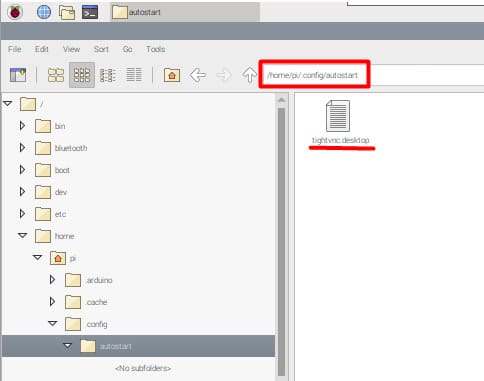Expand the boot folder
The width and height of the screenshot is (484, 381).
pyautogui.click(x=22, y=170)
